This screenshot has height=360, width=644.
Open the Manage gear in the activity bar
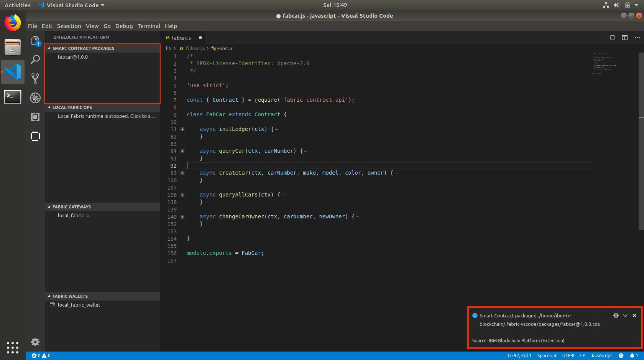click(35, 342)
